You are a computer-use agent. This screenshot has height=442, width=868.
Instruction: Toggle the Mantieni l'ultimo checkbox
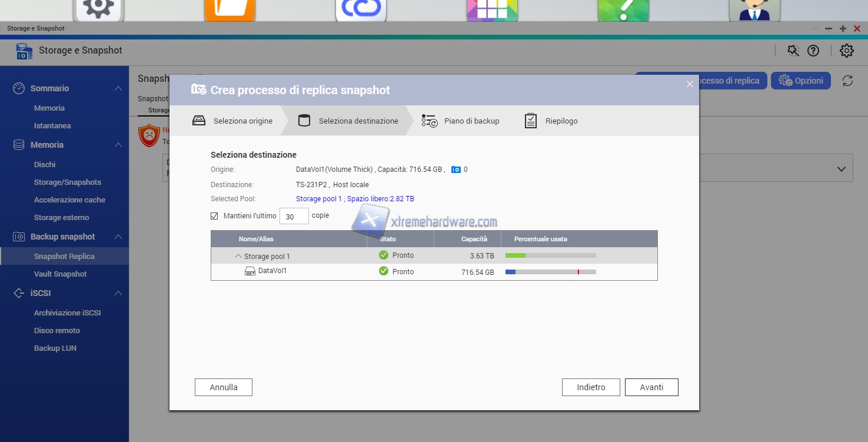point(214,216)
